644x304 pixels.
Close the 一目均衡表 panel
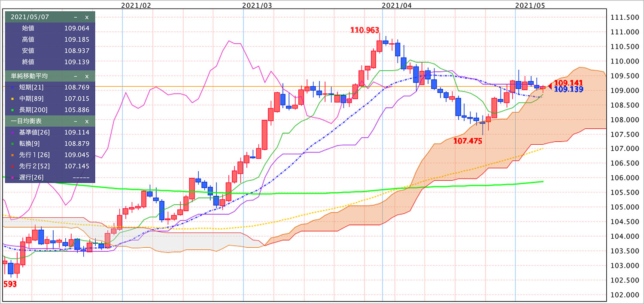87,121
